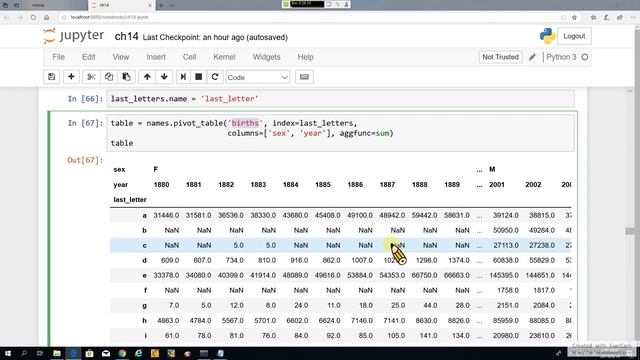Open the Kernel menu
640x360 pixels.
click(x=224, y=57)
